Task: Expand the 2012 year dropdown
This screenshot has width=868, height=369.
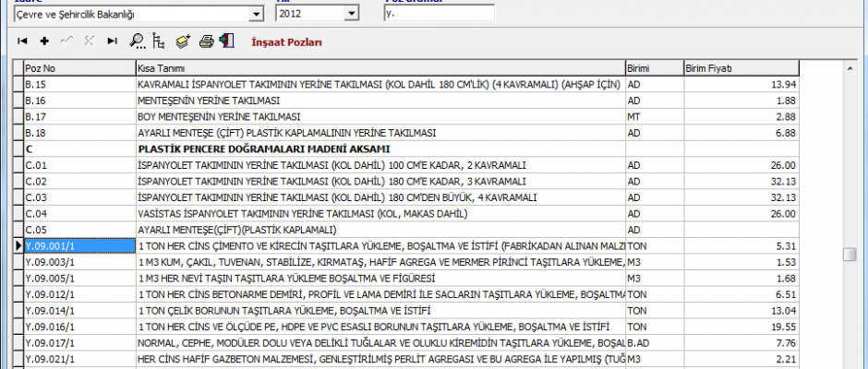Action: click(x=351, y=14)
